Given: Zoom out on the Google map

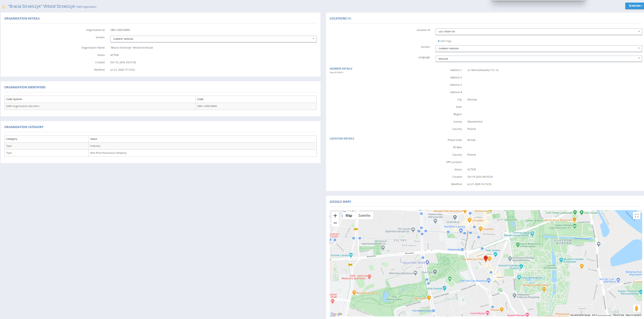Looking at the screenshot, I should 335,223.
